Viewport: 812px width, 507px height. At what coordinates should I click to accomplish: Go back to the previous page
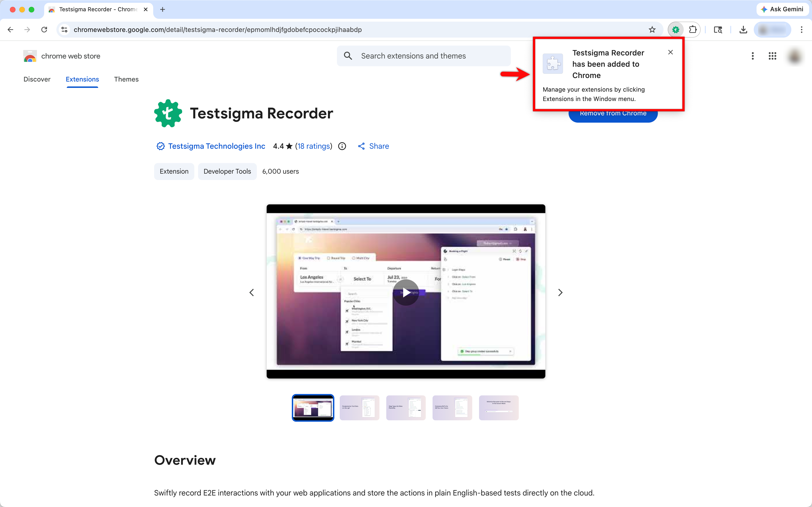pos(10,30)
